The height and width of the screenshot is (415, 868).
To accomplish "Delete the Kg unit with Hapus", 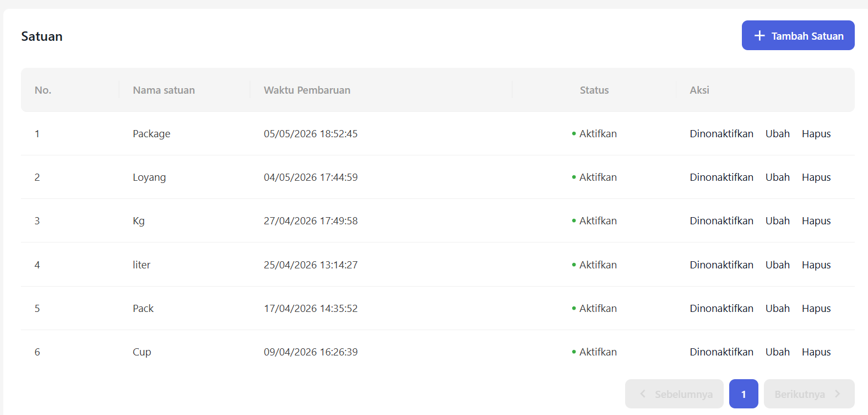I will coord(816,220).
